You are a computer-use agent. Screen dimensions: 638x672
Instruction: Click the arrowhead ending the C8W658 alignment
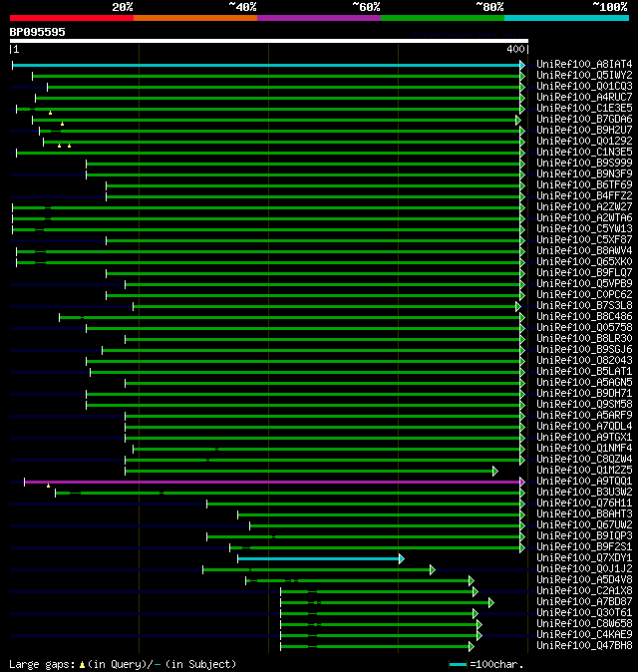(x=479, y=624)
